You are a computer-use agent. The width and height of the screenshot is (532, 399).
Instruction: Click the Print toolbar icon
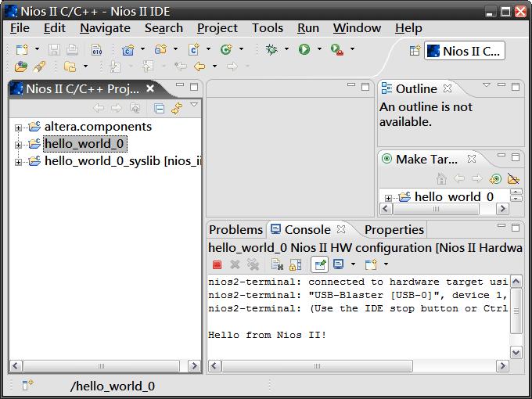[72, 49]
